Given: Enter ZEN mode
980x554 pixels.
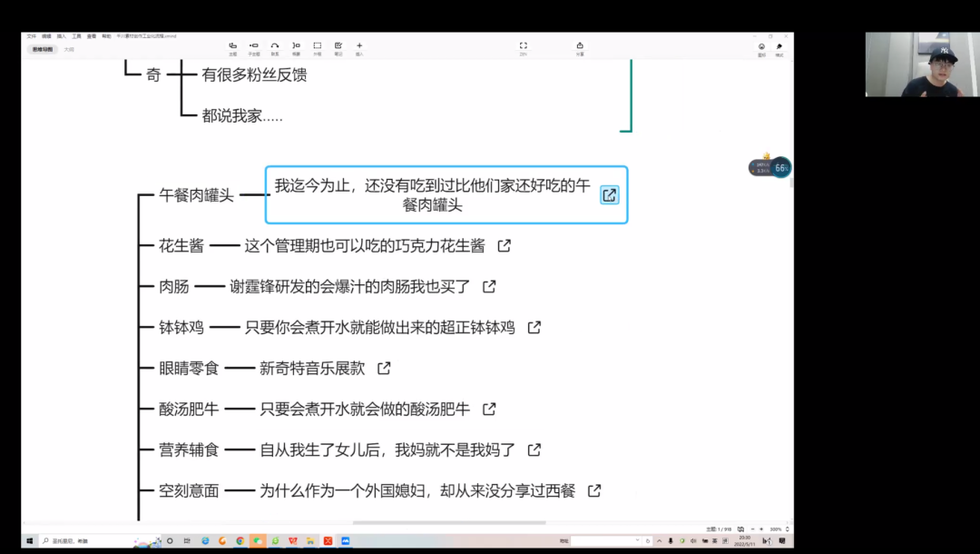Looking at the screenshot, I should (x=524, y=47).
